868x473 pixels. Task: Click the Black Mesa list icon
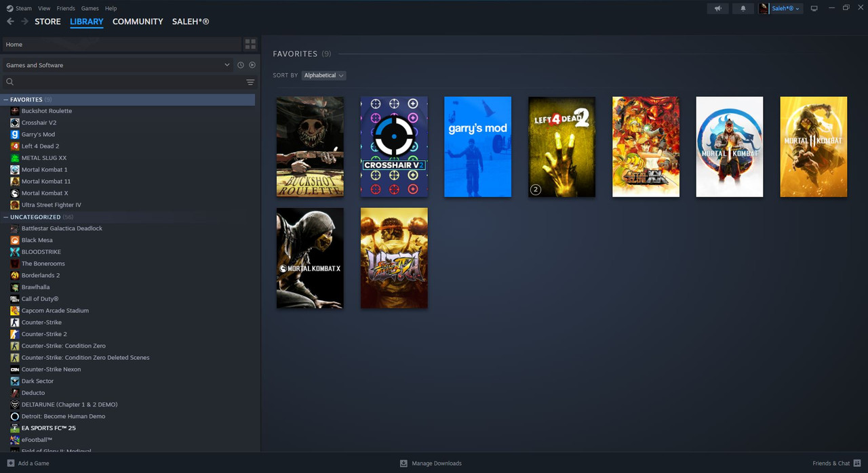coord(15,240)
